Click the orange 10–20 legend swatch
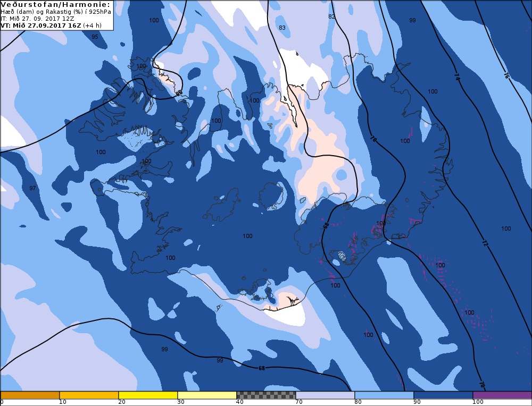This screenshot has width=532, height=406. [x=89, y=395]
